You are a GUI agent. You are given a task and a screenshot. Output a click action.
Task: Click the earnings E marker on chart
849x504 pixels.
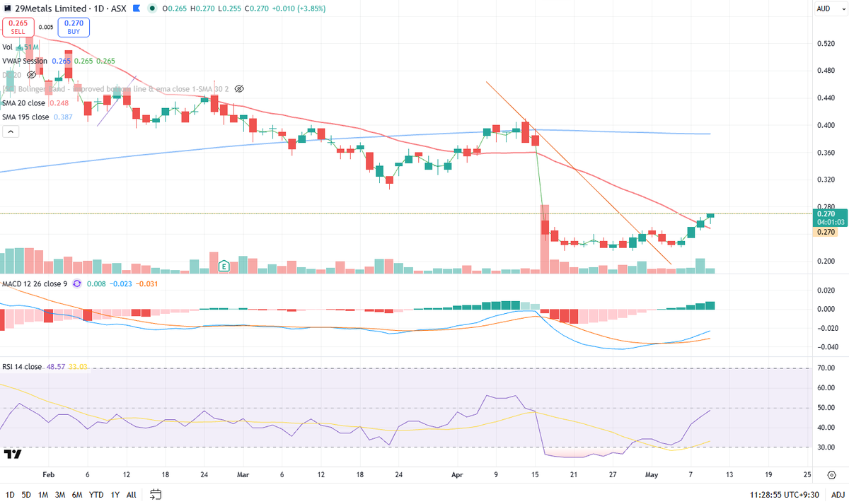click(224, 266)
